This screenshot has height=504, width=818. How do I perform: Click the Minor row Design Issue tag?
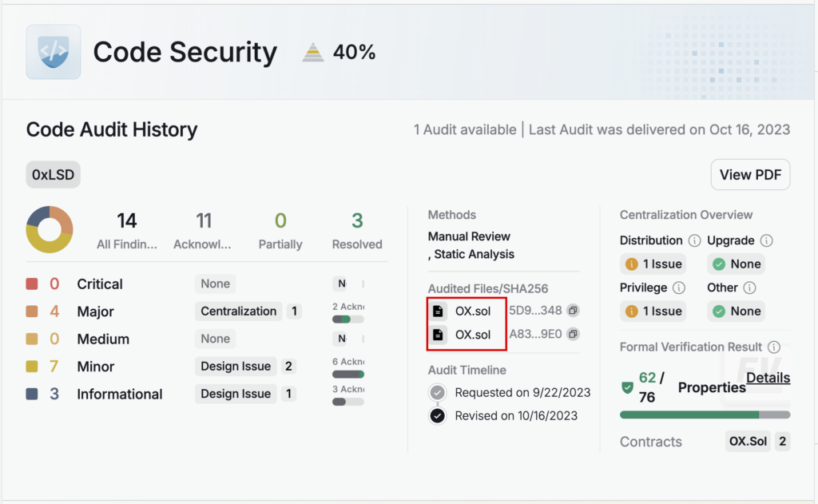coord(236,367)
